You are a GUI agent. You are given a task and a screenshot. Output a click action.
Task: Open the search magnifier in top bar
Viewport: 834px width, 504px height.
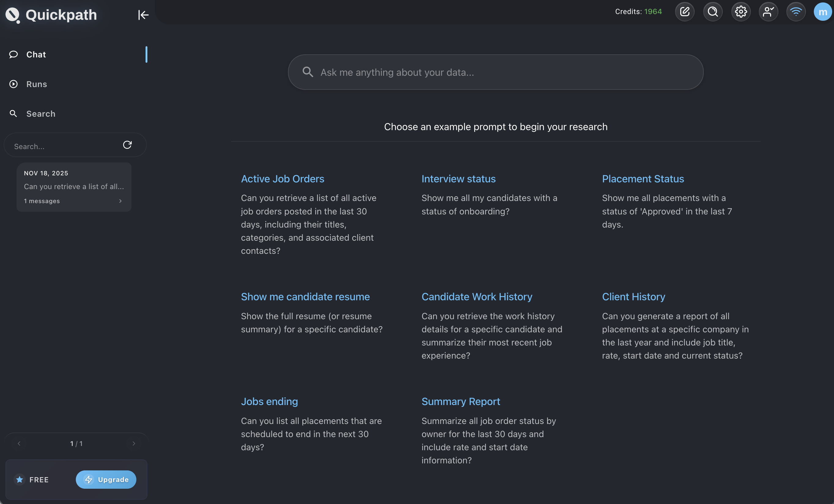coord(713,12)
